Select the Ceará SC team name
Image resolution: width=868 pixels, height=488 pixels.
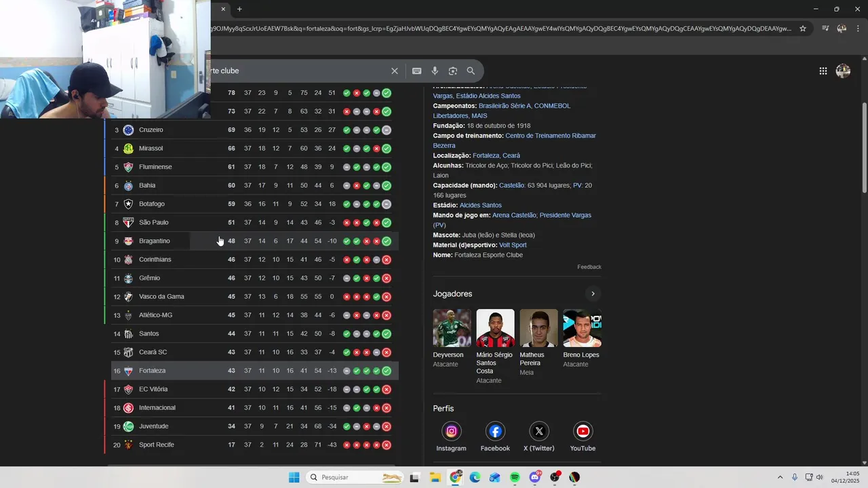tap(153, 352)
